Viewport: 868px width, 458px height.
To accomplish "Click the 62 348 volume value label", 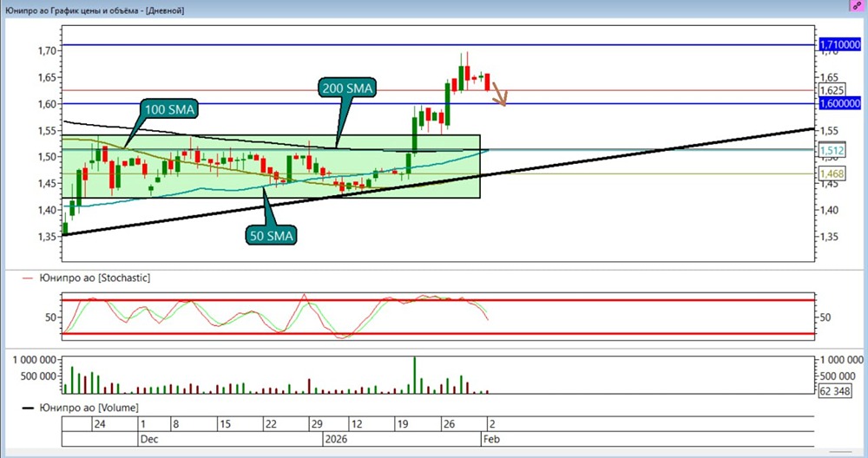I will tap(835, 391).
